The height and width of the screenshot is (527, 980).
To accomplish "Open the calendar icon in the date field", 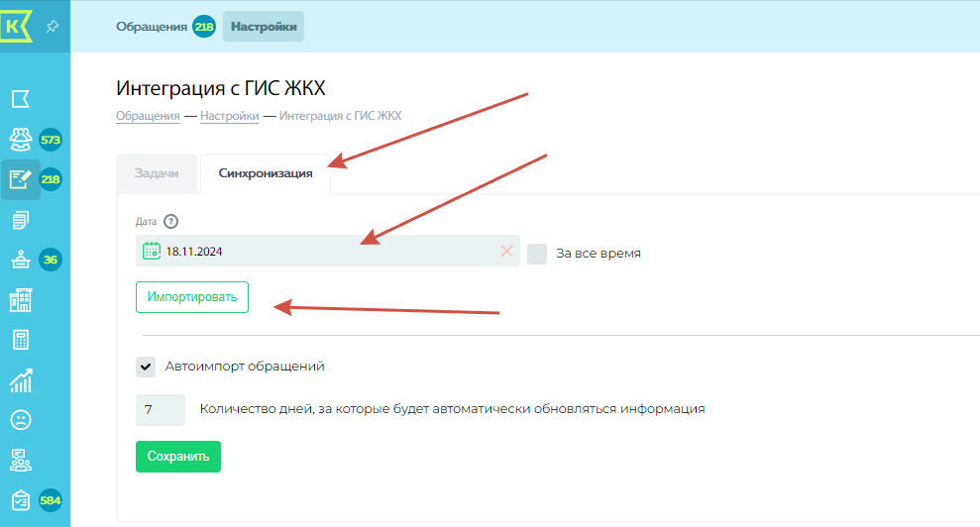I will 152,251.
